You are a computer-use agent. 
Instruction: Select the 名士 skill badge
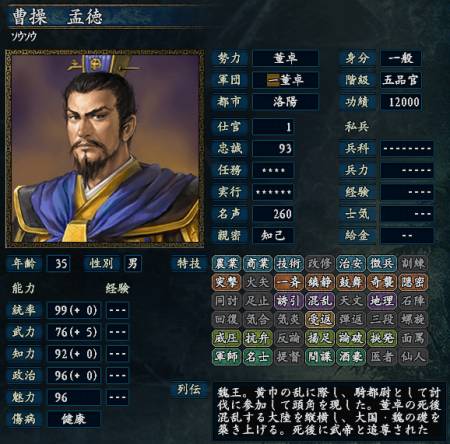coord(258,357)
